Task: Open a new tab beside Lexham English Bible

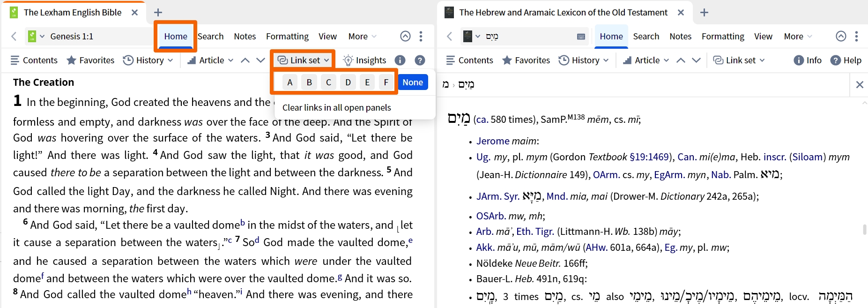Action: point(158,13)
